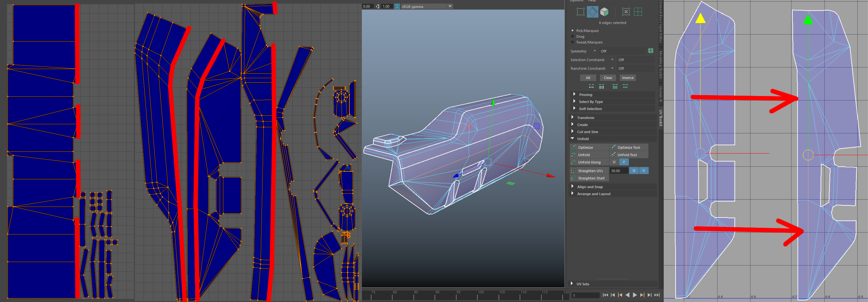Select the Drag radio option
The image size is (868, 302).
[573, 36]
